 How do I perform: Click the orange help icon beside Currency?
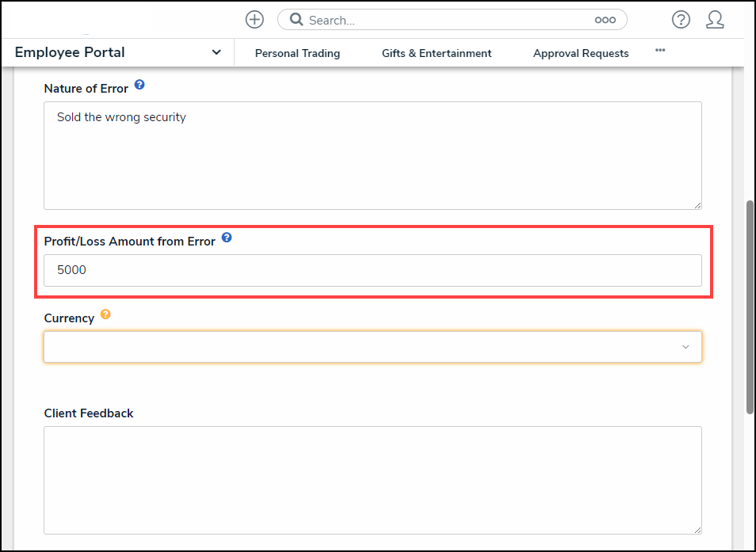coord(105,314)
